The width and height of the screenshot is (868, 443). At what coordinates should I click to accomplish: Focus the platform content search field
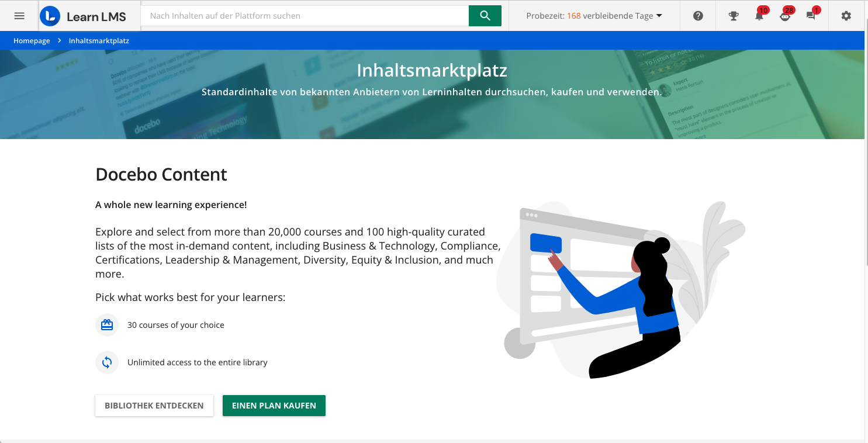click(305, 16)
